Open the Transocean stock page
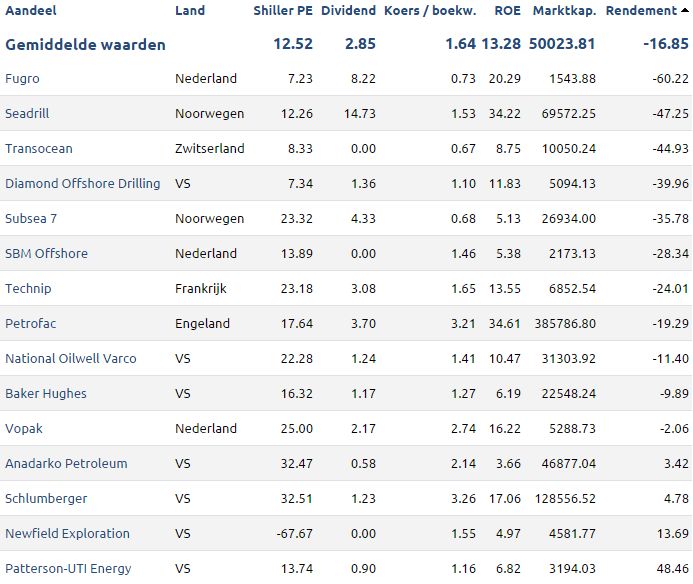The width and height of the screenshot is (693, 584). pos(39,149)
